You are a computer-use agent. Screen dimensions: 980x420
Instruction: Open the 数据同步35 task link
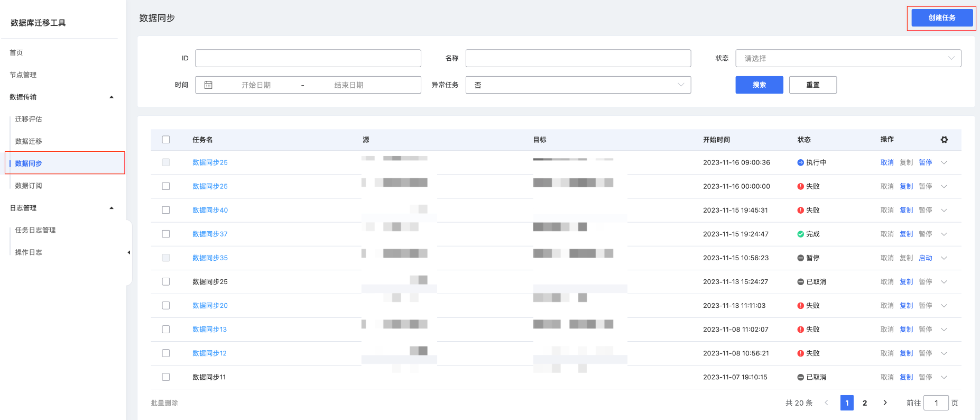(x=210, y=258)
